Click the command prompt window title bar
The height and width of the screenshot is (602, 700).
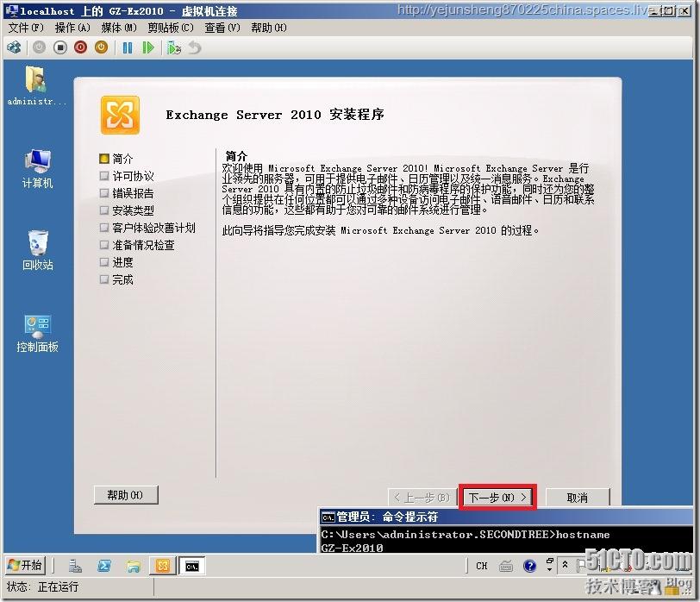click(x=506, y=517)
